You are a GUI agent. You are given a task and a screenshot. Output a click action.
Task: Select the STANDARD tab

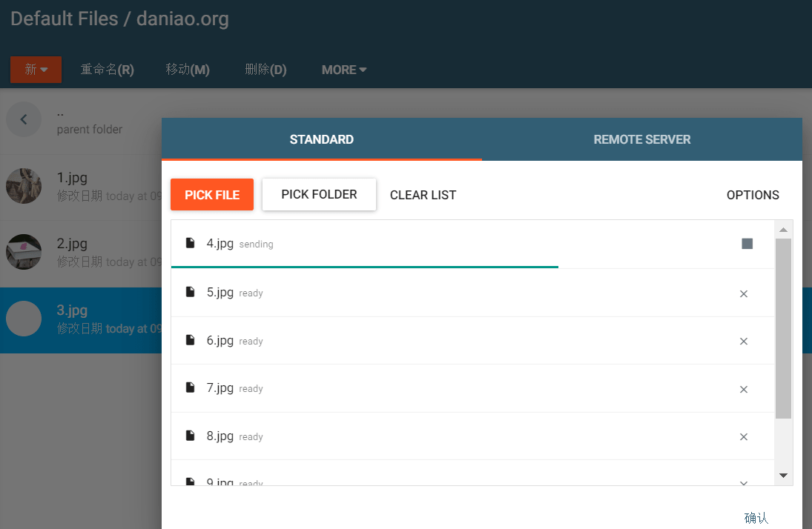322,139
